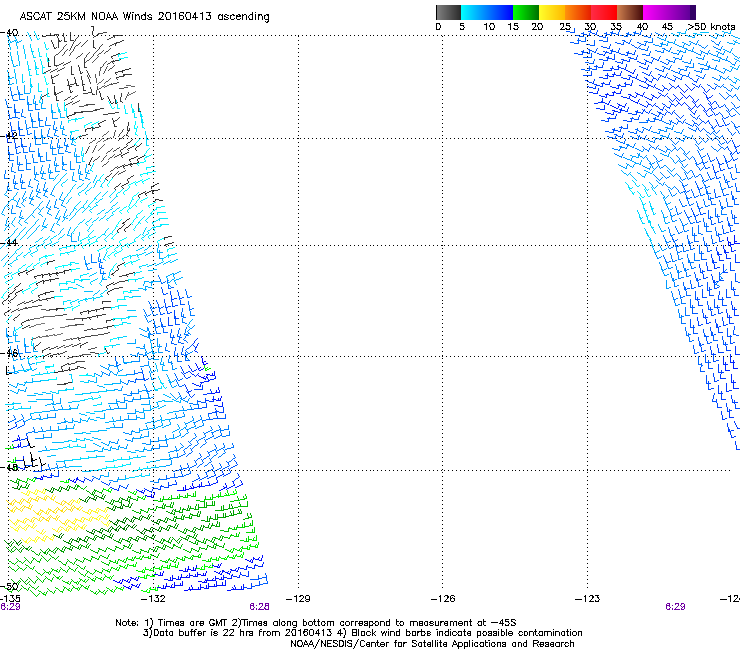This screenshot has height=650, width=740.
Task: Click the 'NOAA/NESDIS/Center for Satellite Applications' credit line
Action: click(432, 644)
